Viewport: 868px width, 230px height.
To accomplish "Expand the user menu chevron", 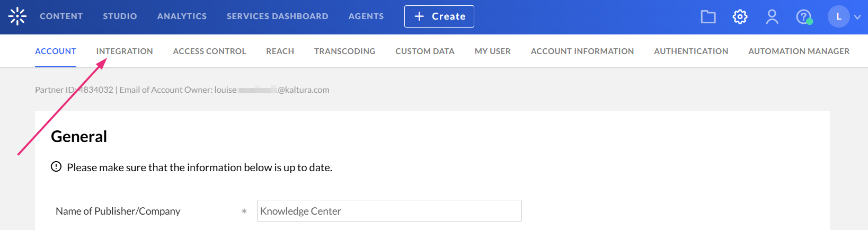I will (857, 17).
